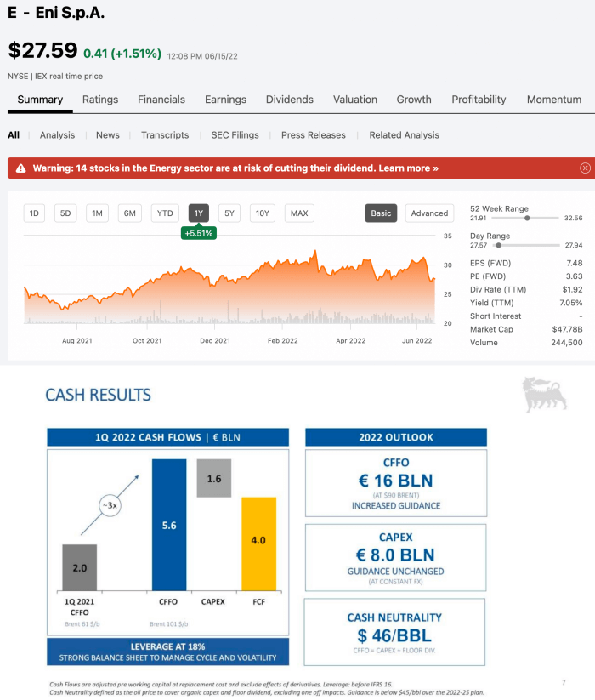This screenshot has width=595, height=700.
Task: Click the 0.41 (+1.51%) price change
Action: point(122,54)
